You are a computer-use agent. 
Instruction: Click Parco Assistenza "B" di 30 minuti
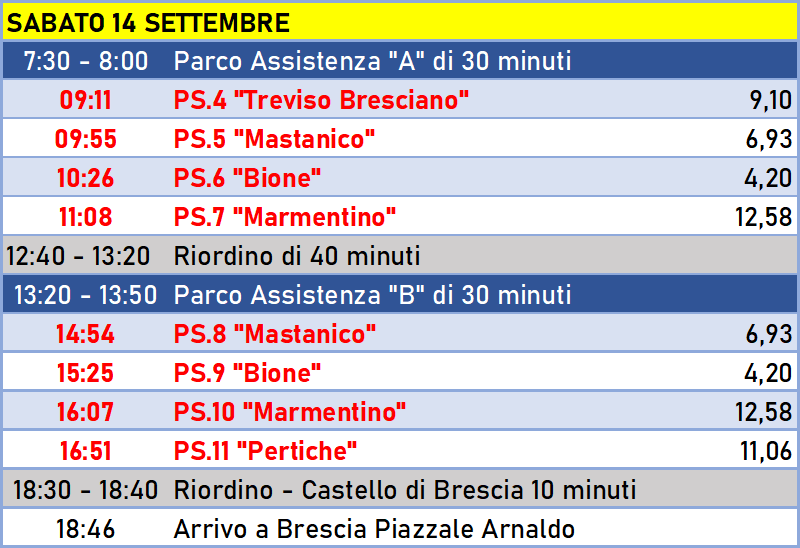372,295
